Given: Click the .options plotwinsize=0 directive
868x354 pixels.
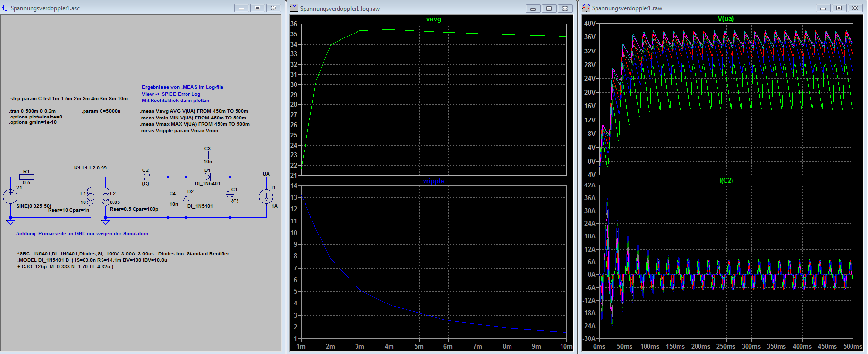Looking at the screenshot, I should click(35, 117).
